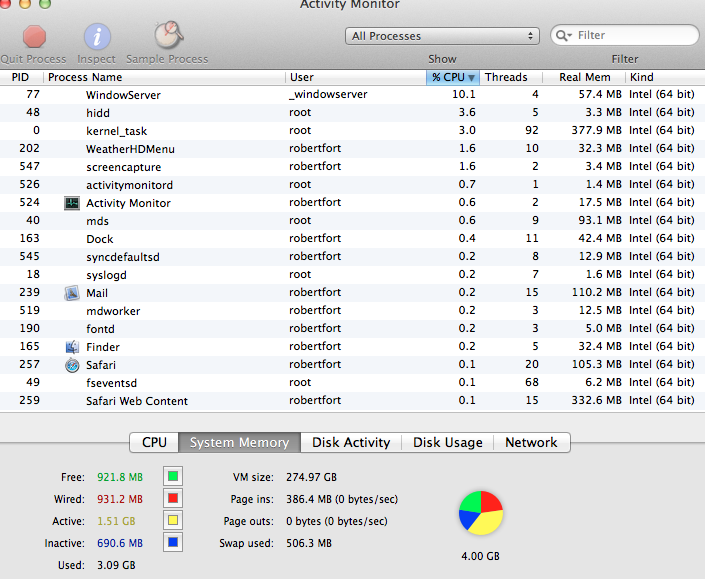This screenshot has height=579, width=705.
Task: Sort by the Kind column header
Action: pyautogui.click(x=665, y=77)
